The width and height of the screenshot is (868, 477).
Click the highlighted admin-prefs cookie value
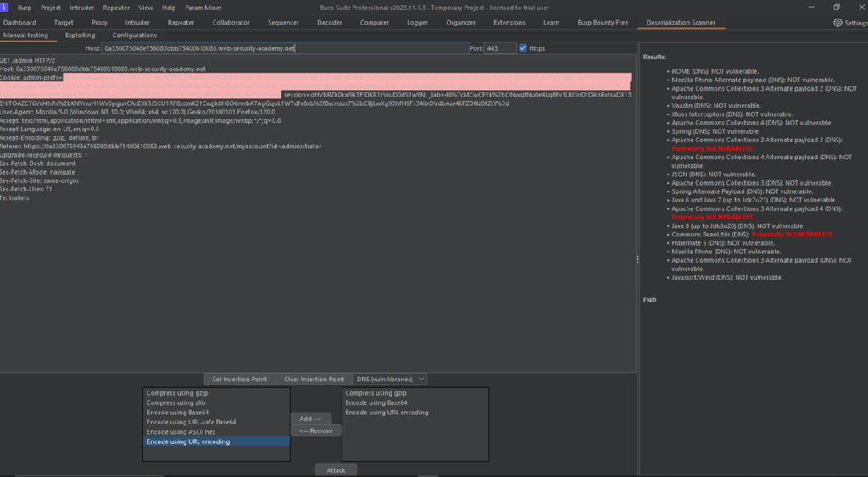tap(346, 86)
